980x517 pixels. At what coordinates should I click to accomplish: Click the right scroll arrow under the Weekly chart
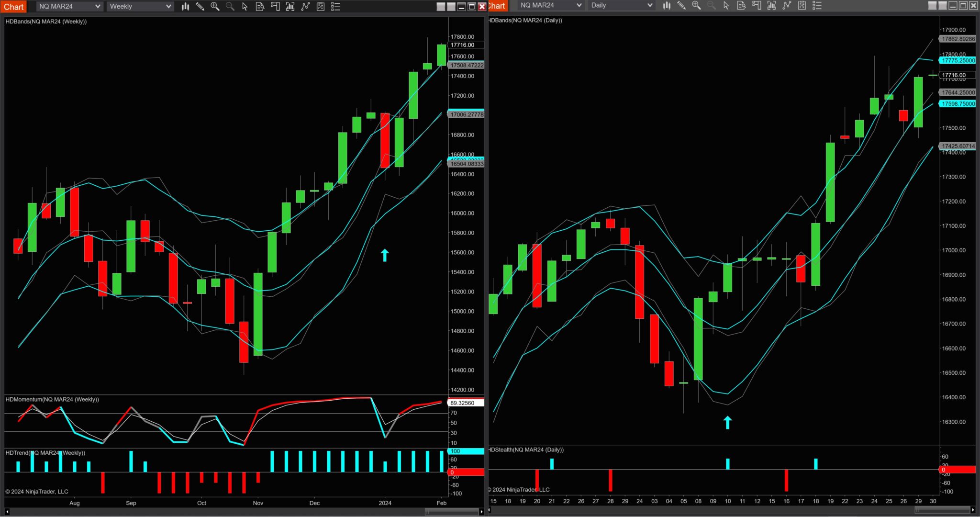click(x=481, y=511)
